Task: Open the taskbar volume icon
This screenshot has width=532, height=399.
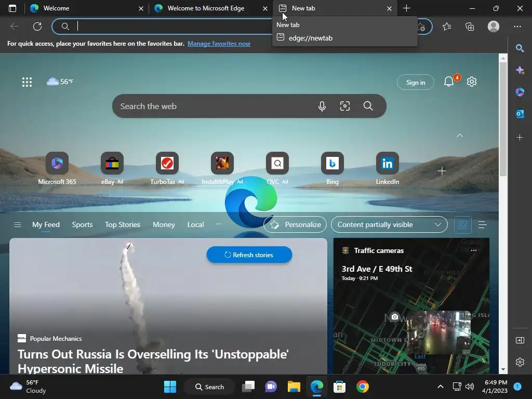Action: coord(470,387)
